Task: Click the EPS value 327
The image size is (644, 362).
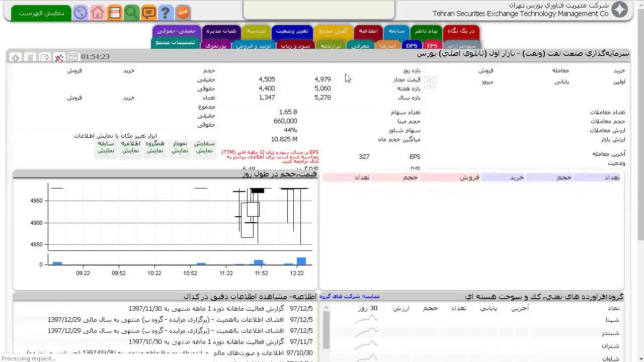Action: point(364,157)
